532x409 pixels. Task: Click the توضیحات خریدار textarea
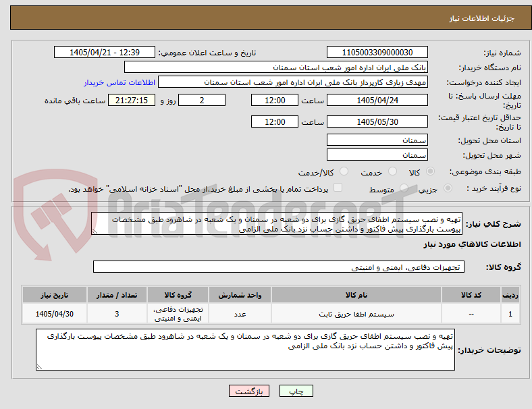point(245,350)
